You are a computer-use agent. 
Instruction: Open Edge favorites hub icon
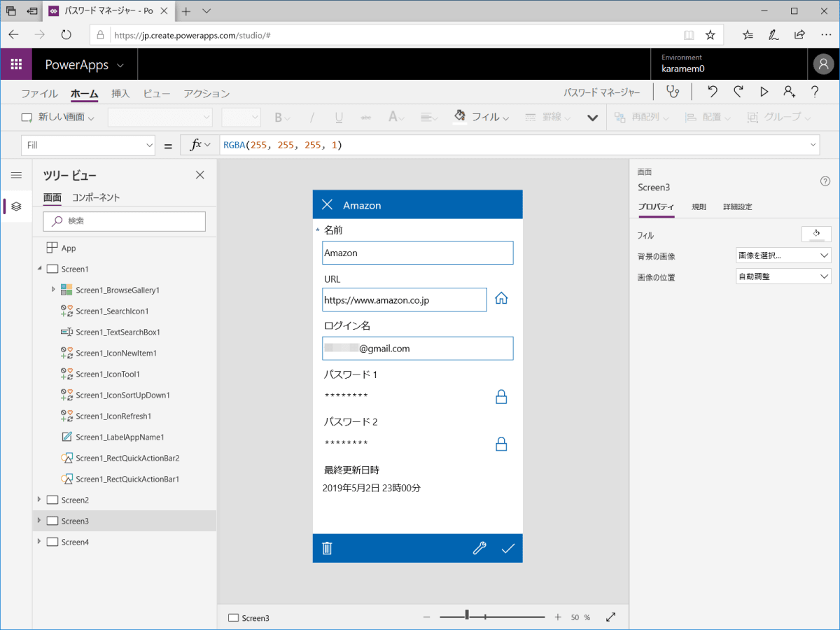click(x=748, y=34)
